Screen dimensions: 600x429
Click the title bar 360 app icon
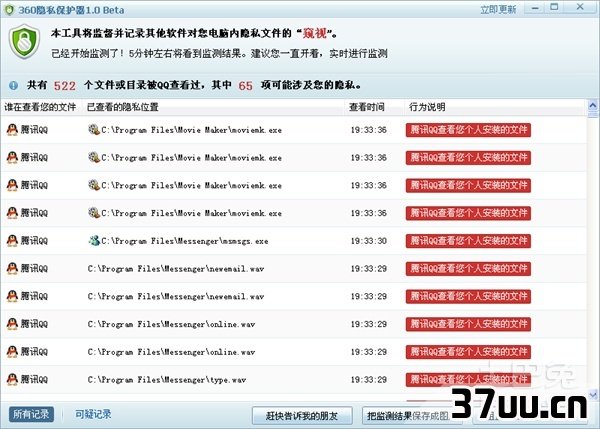9,10
